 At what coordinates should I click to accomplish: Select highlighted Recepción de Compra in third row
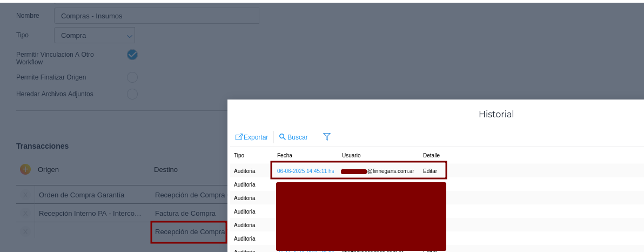(x=189, y=232)
